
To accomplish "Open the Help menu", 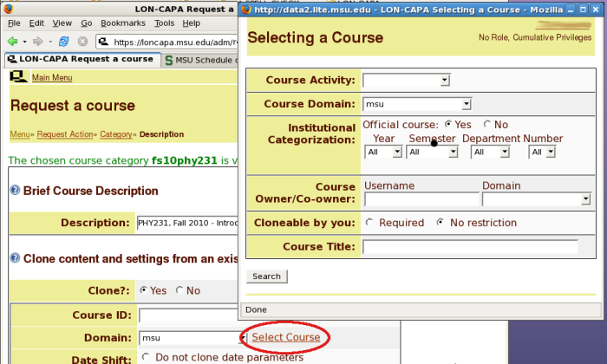I will coord(192,23).
